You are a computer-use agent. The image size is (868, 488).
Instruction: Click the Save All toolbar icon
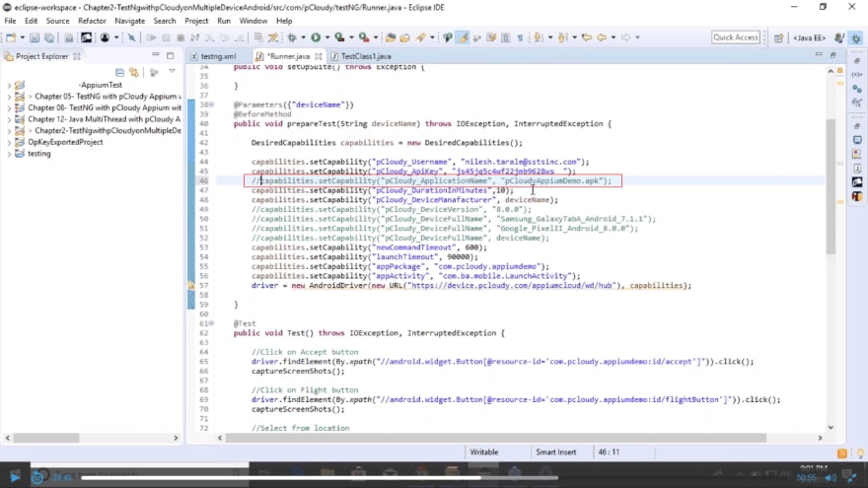coord(49,37)
